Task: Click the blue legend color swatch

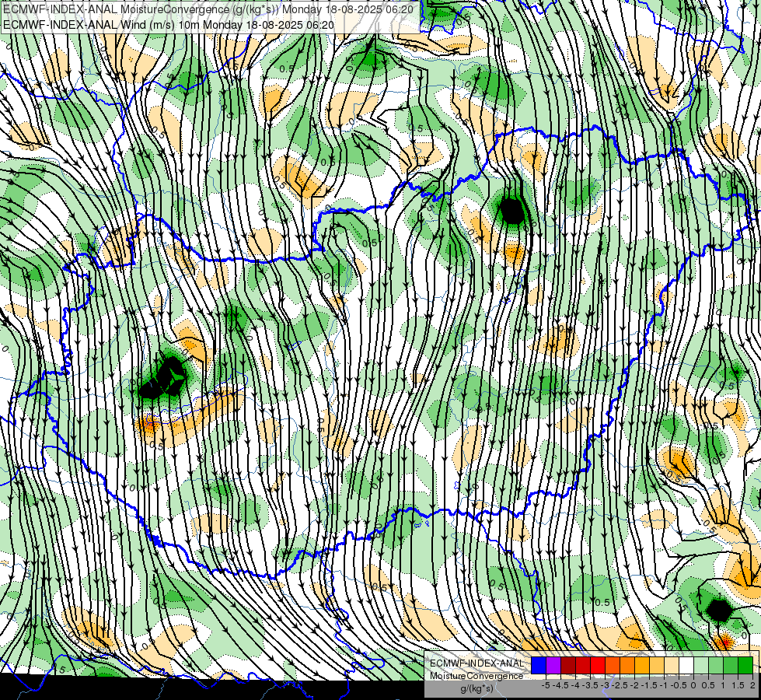Action: tap(539, 665)
